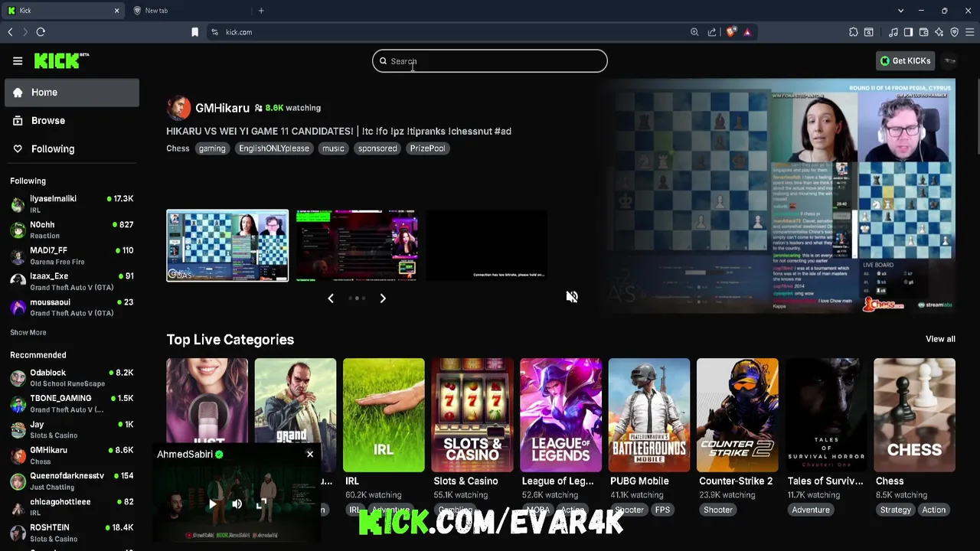
Task: Open the user profile avatar menu
Action: (950, 61)
